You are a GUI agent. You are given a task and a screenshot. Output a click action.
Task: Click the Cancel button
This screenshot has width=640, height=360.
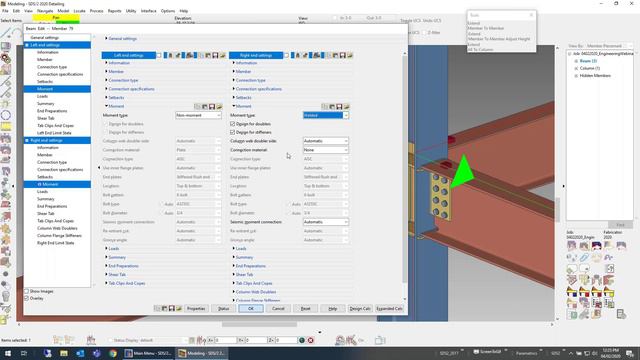[x=278, y=309]
